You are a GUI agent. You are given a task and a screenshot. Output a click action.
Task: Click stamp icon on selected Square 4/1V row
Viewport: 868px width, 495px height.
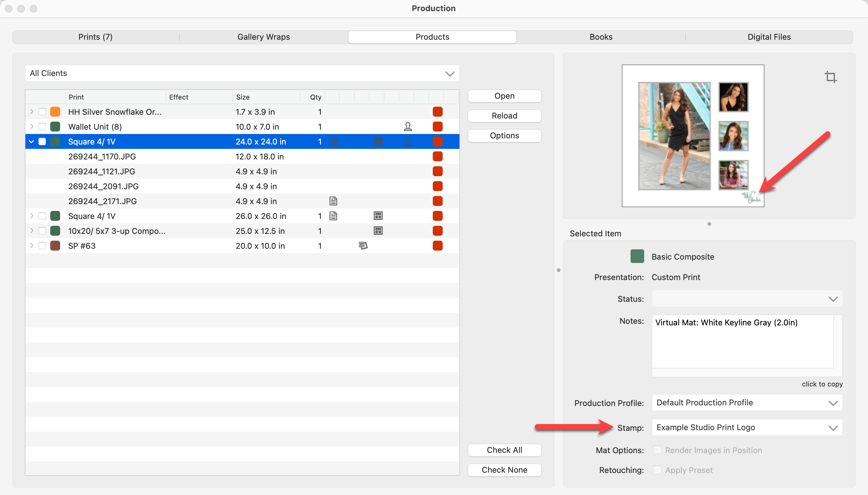coord(408,141)
